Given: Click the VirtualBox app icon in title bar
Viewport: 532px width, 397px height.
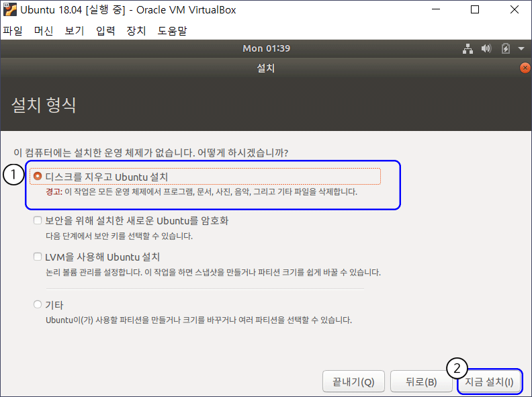Looking at the screenshot, I should 9,9.
